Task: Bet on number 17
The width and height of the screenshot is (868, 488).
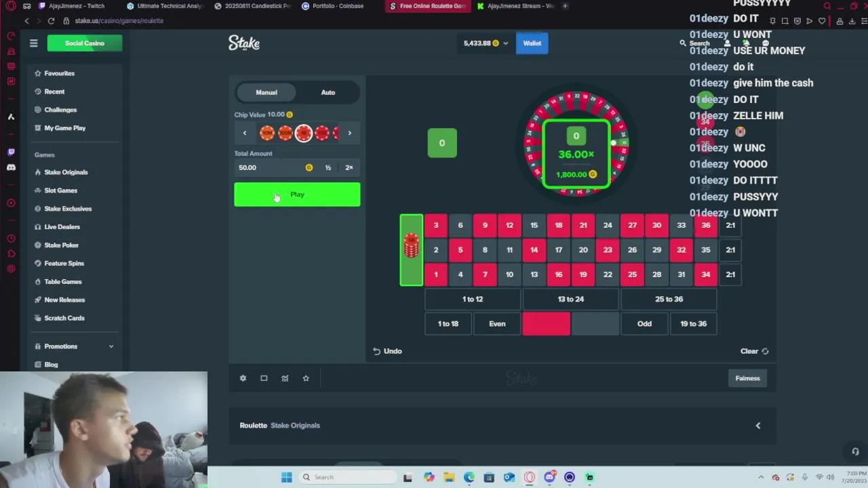Action: click(x=559, y=250)
